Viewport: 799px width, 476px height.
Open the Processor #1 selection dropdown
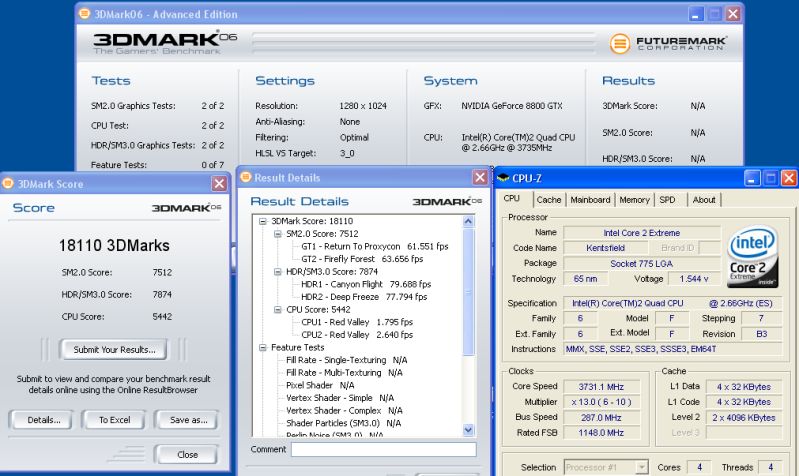point(642,467)
